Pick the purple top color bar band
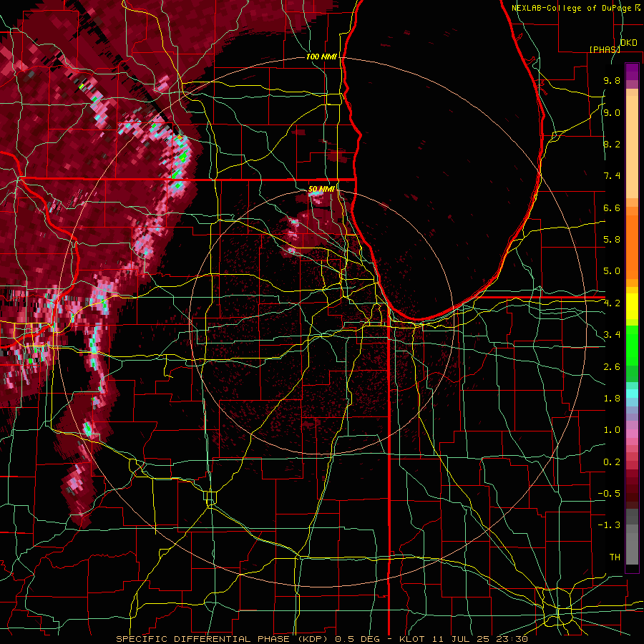This screenshot has height=644, width=644. pyautogui.click(x=632, y=72)
